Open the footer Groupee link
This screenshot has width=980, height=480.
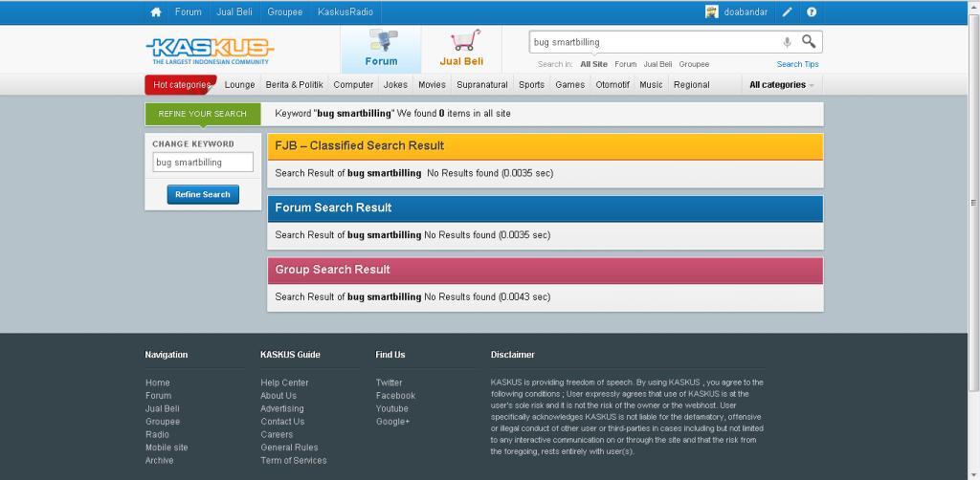click(x=163, y=422)
